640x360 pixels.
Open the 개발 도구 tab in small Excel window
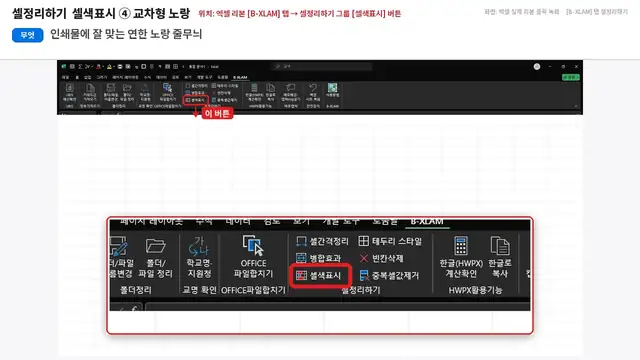tap(204, 77)
